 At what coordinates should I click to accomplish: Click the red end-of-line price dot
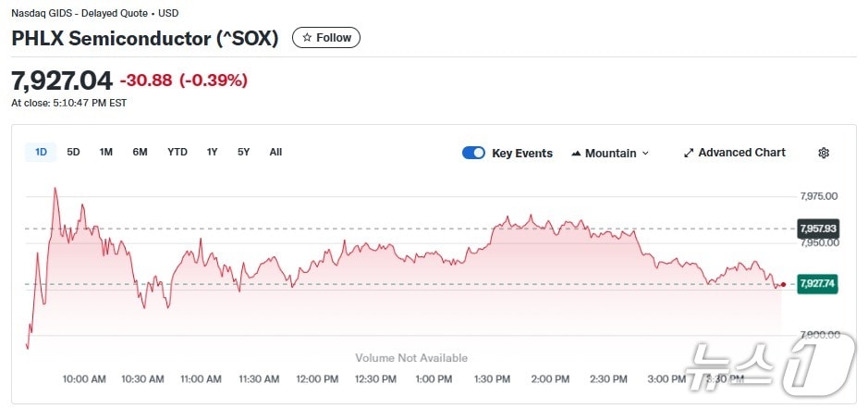pos(784,284)
